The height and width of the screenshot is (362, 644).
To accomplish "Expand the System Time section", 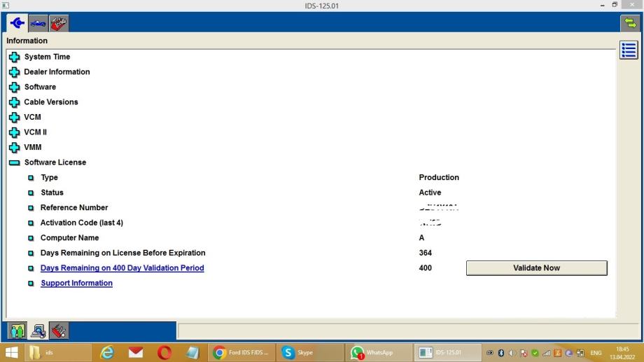I will click(x=15, y=57).
